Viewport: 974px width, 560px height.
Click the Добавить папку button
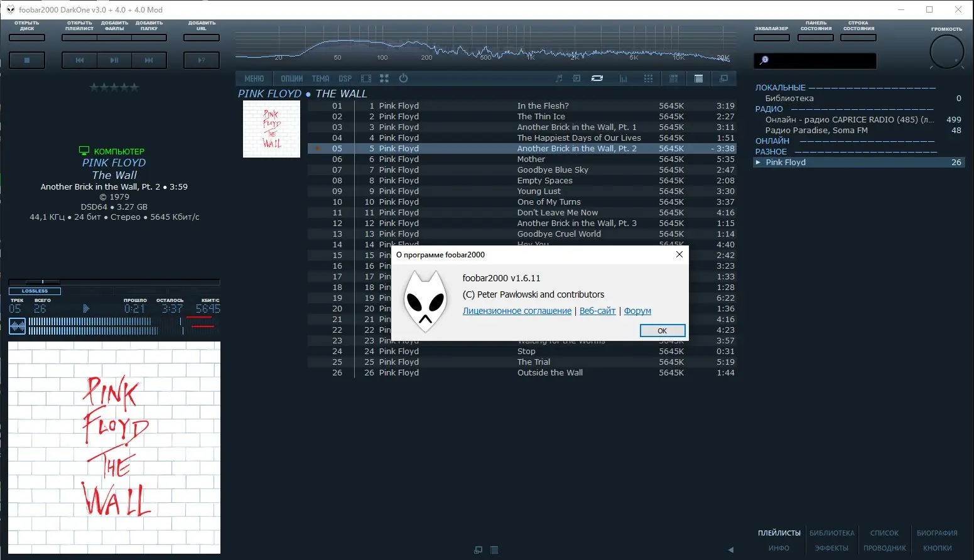coord(149,38)
